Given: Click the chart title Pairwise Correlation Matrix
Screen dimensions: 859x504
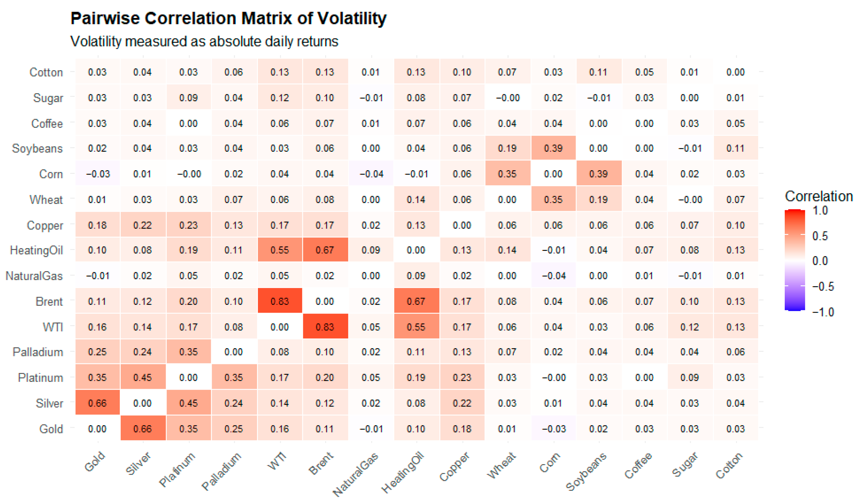Looking at the screenshot, I should pos(228,18).
